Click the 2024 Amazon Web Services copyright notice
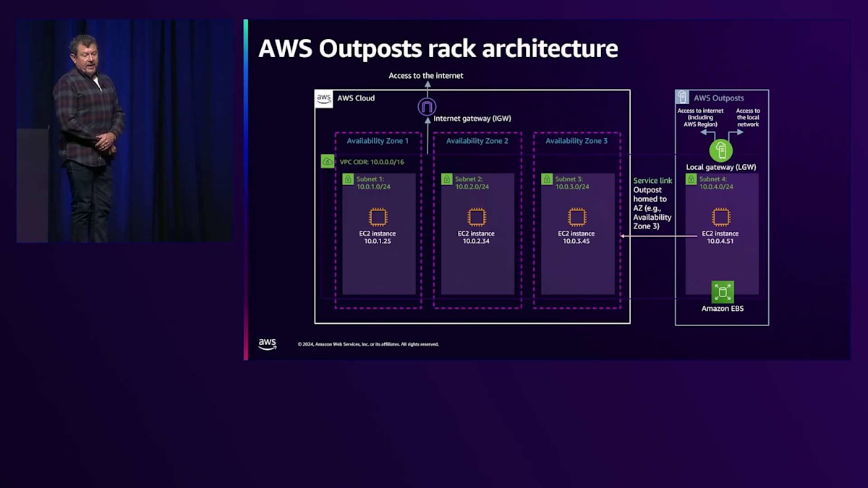 [x=368, y=344]
